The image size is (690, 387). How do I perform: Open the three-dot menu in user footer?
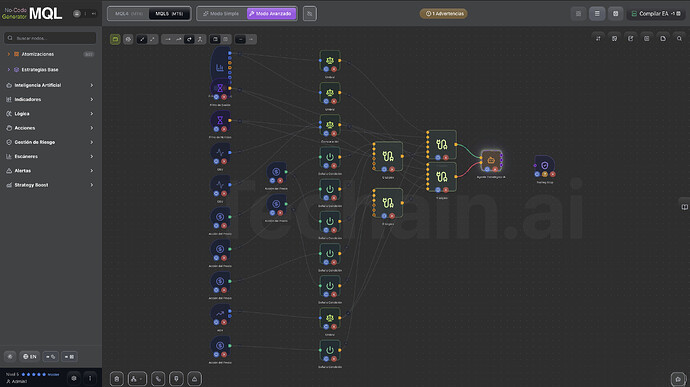coord(90,378)
